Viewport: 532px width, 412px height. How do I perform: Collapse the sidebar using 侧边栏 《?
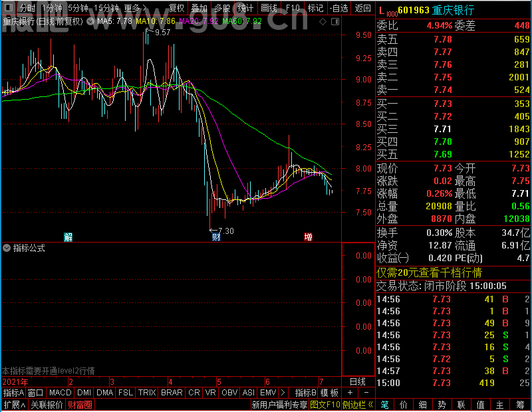[358, 405]
